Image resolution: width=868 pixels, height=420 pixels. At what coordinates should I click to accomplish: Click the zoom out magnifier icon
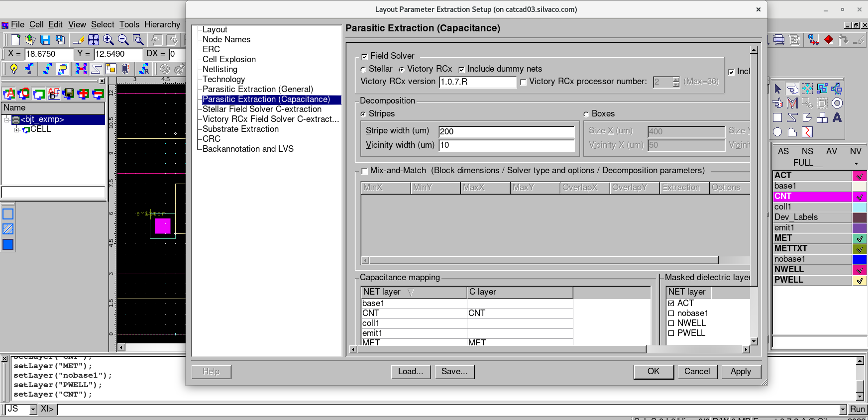(x=123, y=40)
